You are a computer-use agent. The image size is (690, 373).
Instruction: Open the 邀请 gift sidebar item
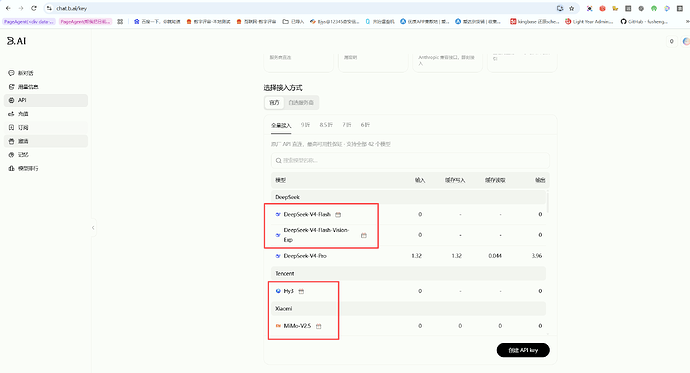(46, 141)
